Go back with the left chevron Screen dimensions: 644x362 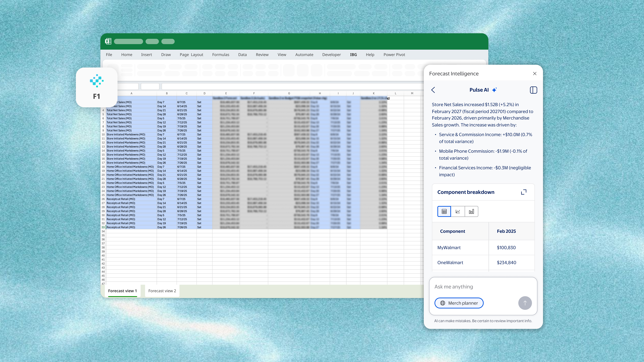(x=433, y=90)
